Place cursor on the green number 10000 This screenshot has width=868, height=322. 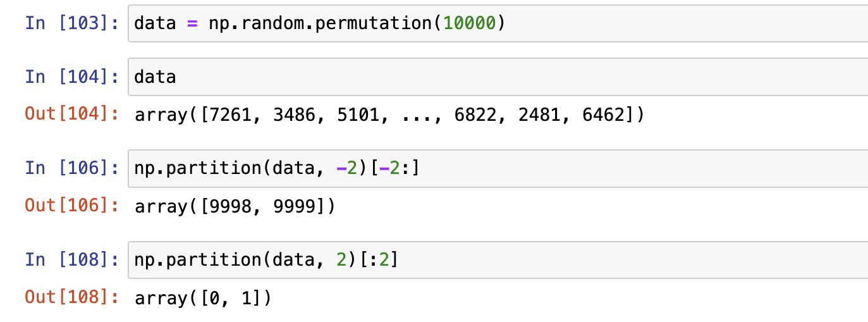(468, 23)
